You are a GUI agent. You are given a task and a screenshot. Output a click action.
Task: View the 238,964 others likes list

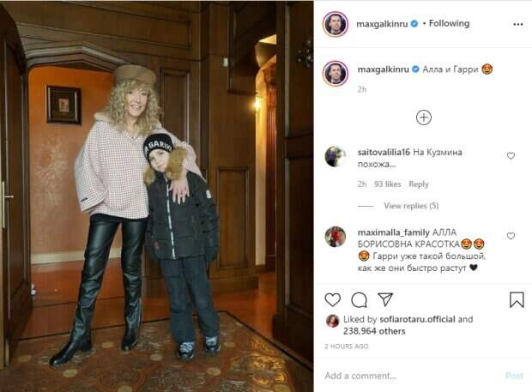coord(374,331)
